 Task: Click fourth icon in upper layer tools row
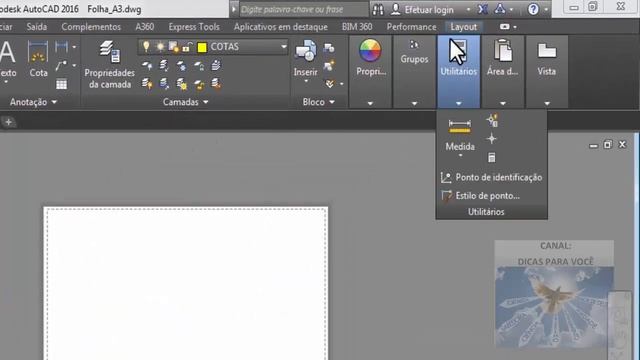pyautogui.click(x=199, y=65)
